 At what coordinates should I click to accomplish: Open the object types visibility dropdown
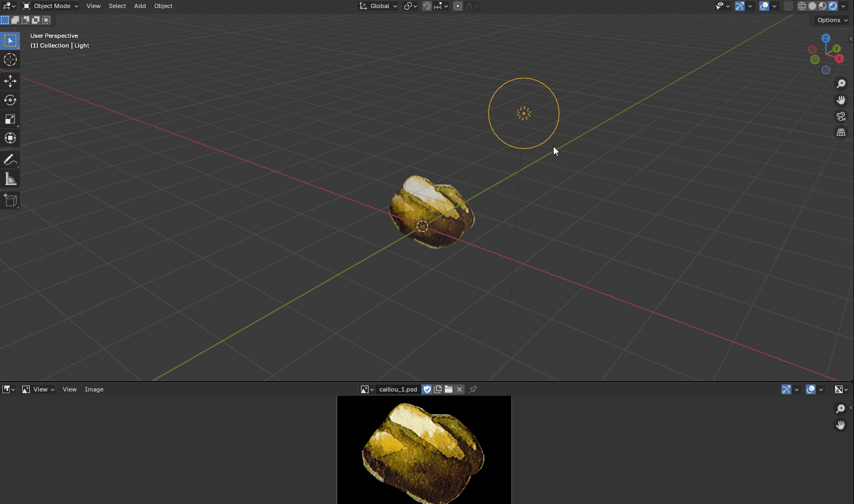pos(723,6)
